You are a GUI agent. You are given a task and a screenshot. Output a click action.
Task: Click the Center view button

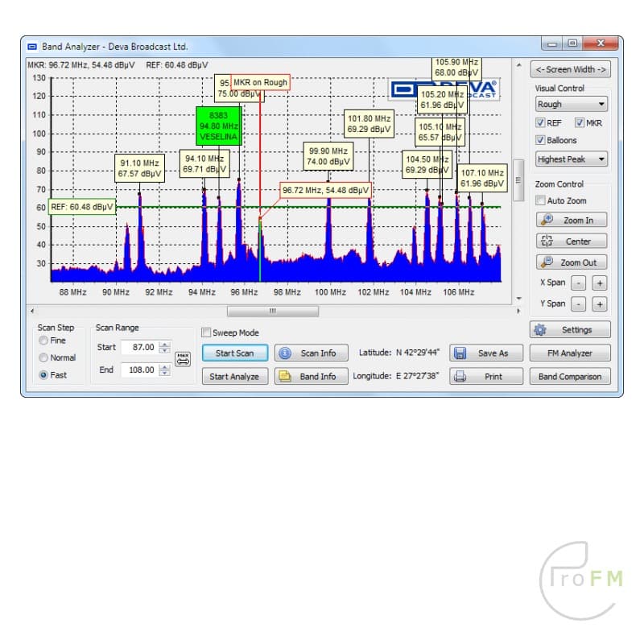pos(571,241)
